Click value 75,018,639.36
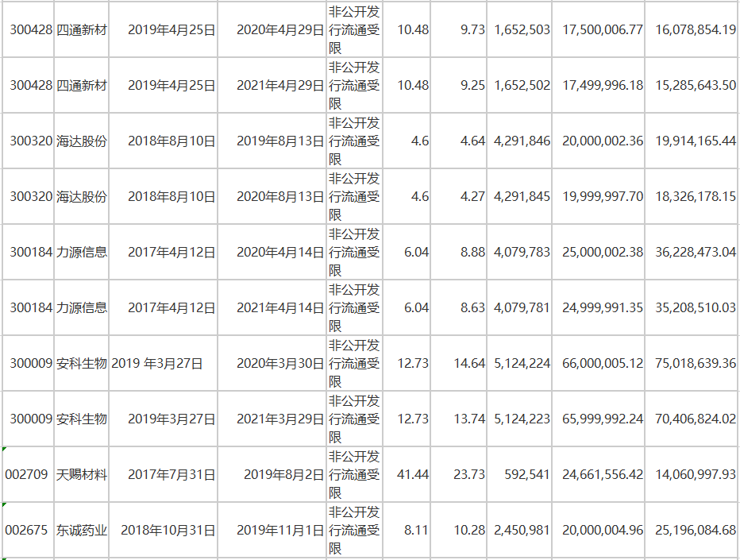The image size is (740, 560). (x=692, y=363)
